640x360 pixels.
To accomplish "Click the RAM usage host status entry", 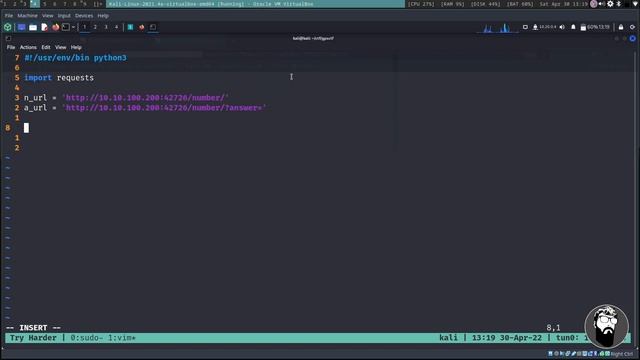I will click(452, 4).
